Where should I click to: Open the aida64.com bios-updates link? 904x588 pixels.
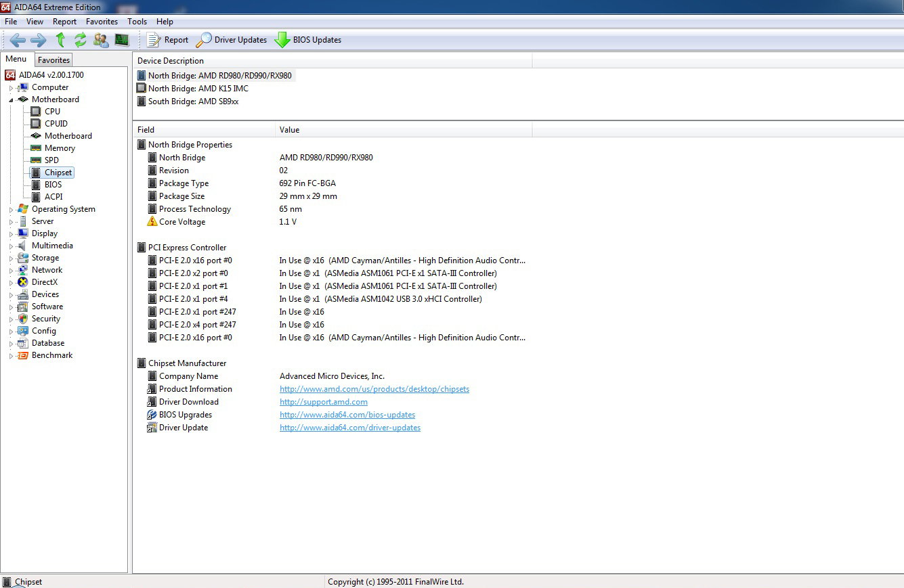(347, 415)
